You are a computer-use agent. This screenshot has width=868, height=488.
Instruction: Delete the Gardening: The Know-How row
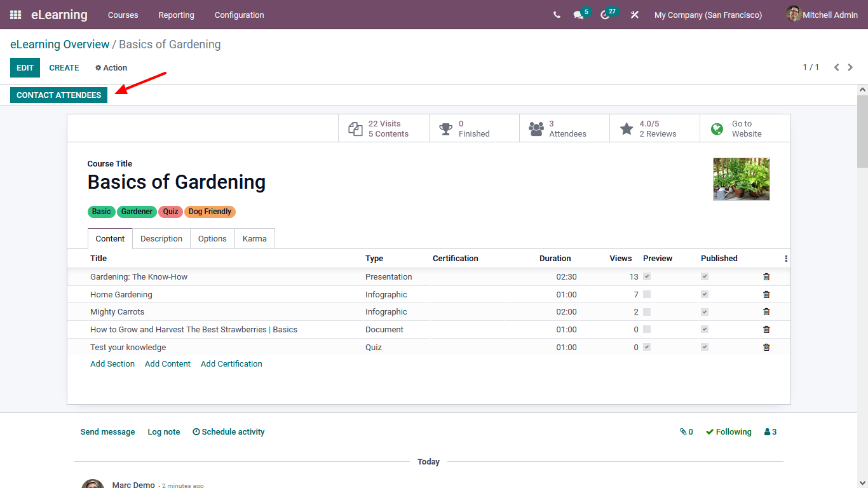pyautogui.click(x=766, y=277)
